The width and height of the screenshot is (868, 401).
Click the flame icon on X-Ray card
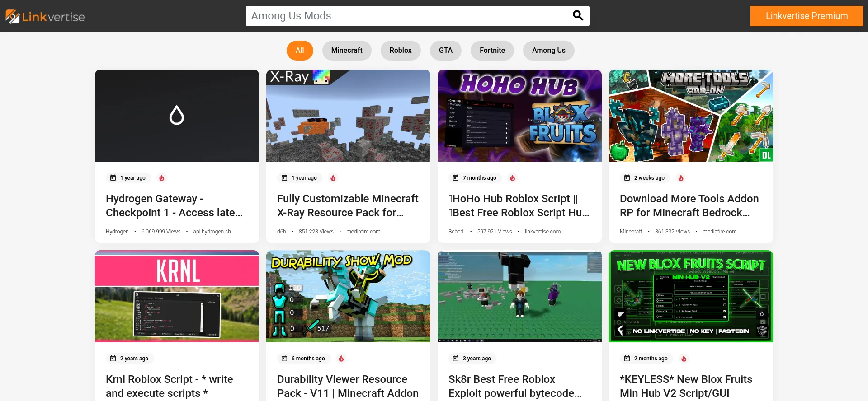coord(333,178)
